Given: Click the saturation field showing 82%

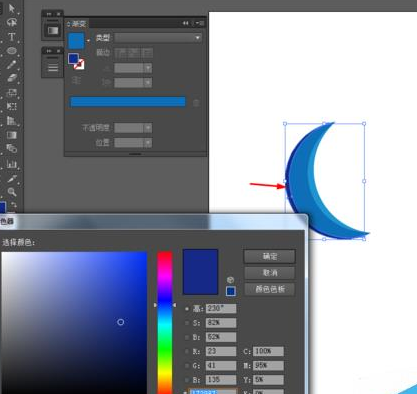Looking at the screenshot, I should (221, 323).
